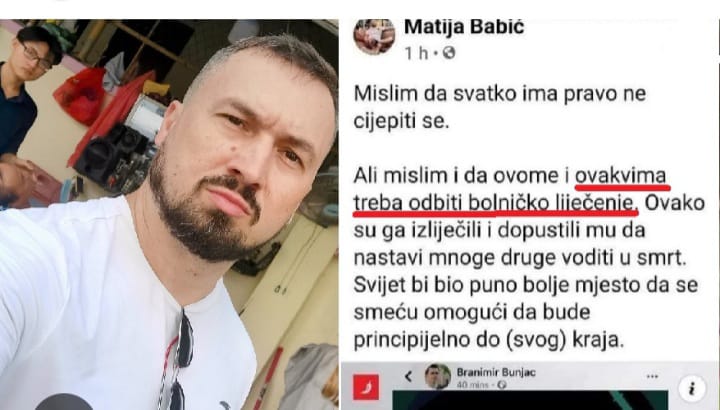Click the underlined phrase treba odbiti bolničko liječenje
Screen dimensions: 720x410
tap(495, 203)
